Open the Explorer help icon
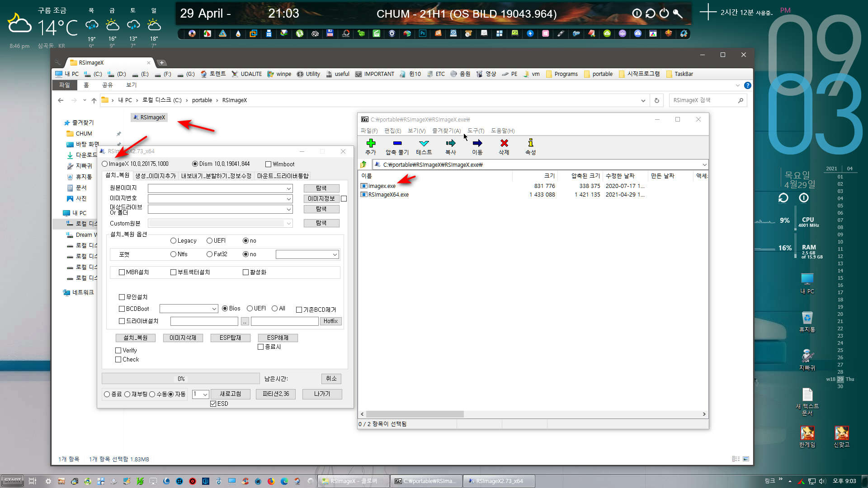Image resolution: width=868 pixels, height=488 pixels. [748, 85]
